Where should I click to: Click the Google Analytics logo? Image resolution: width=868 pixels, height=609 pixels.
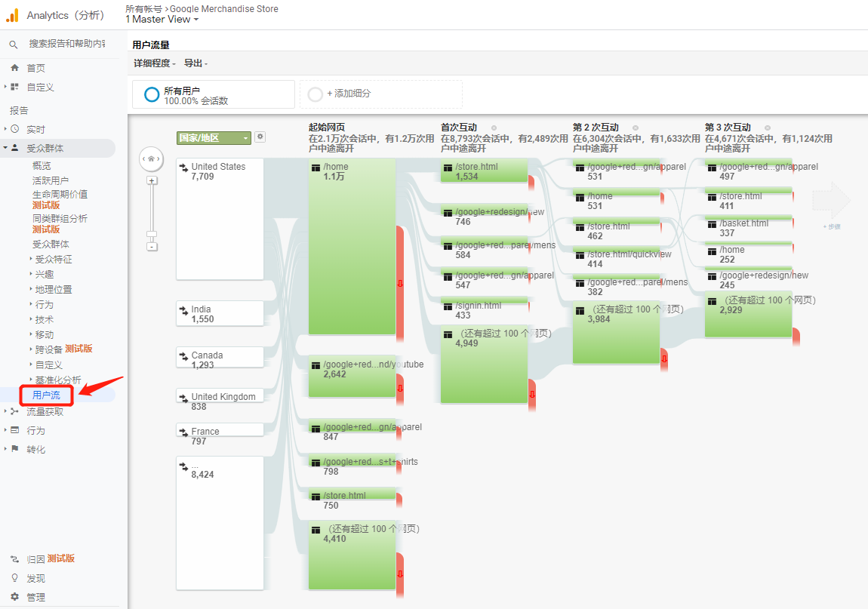(x=12, y=16)
